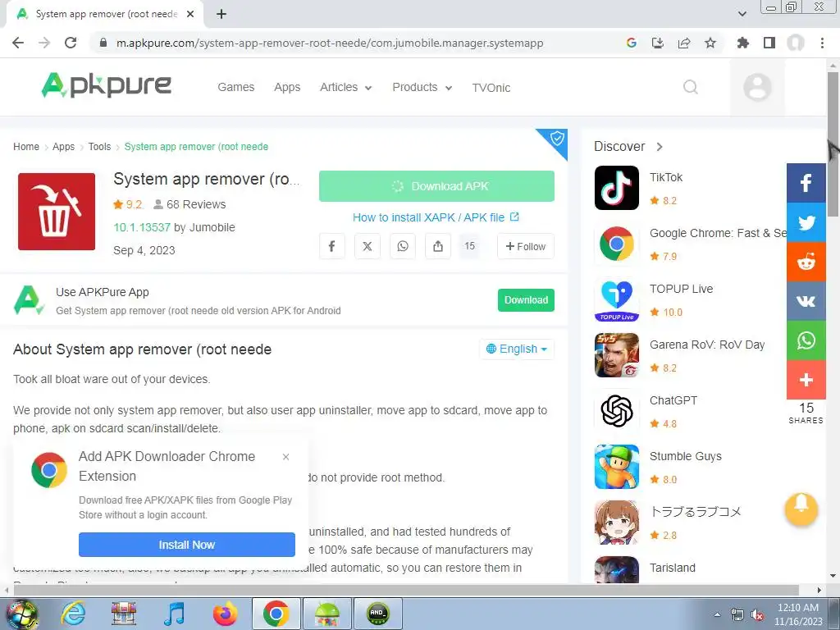The image size is (840, 630).
Task: Share via WhatsApp icon beside X button
Action: coord(402,246)
